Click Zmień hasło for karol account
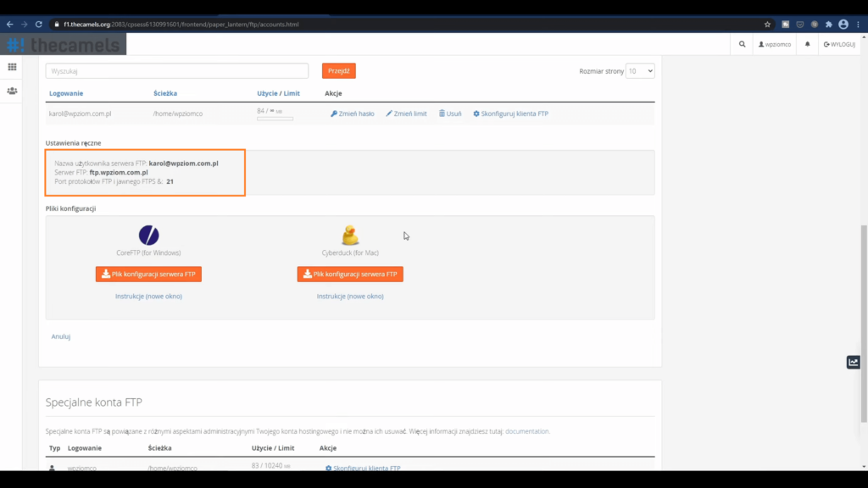868x488 pixels. coord(352,114)
